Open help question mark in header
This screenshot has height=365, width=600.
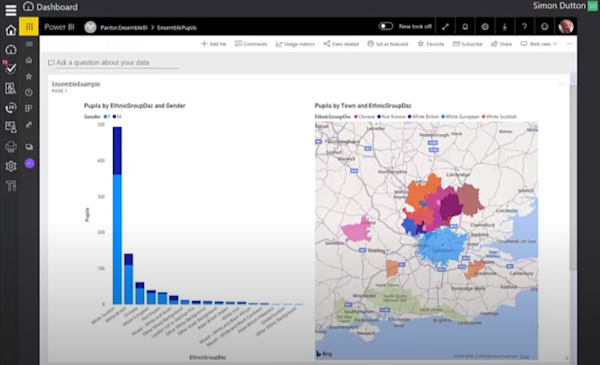click(525, 27)
